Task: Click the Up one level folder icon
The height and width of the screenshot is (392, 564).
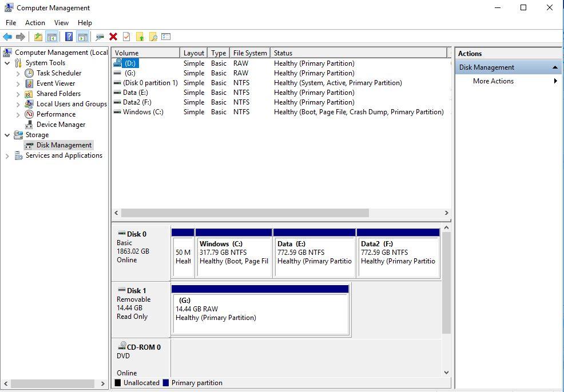Action: (38, 37)
